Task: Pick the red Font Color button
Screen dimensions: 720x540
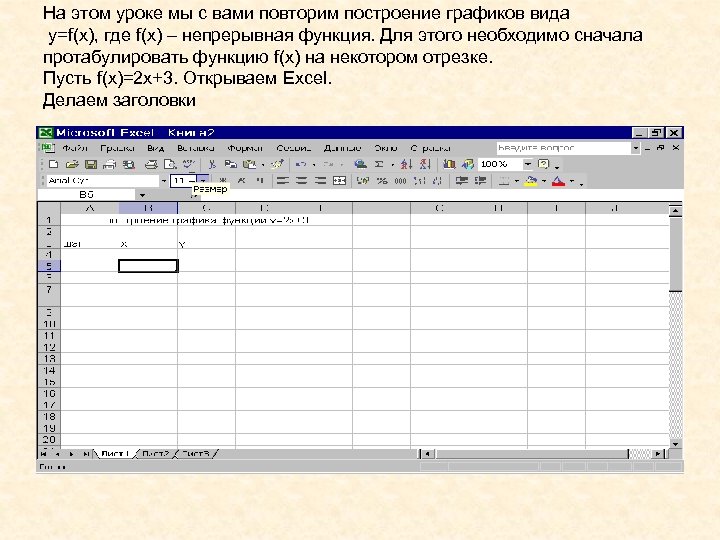Action: (x=558, y=180)
